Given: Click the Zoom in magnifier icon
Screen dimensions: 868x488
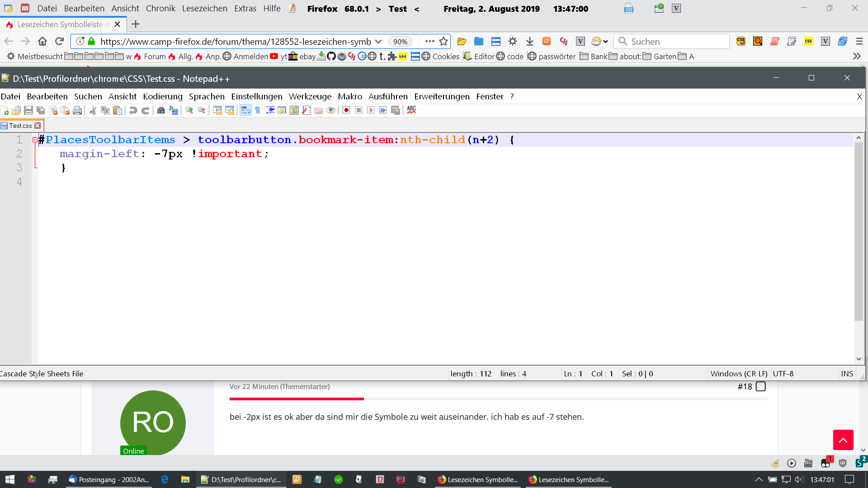Looking at the screenshot, I should pyautogui.click(x=189, y=110).
